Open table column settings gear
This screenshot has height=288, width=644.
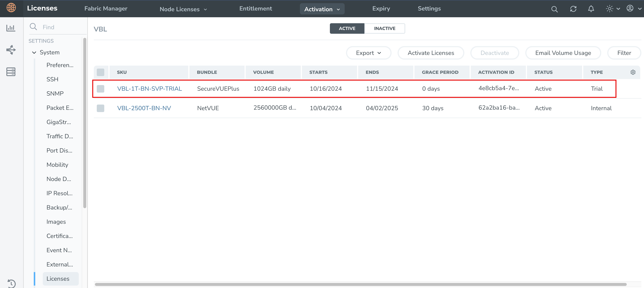tap(633, 72)
